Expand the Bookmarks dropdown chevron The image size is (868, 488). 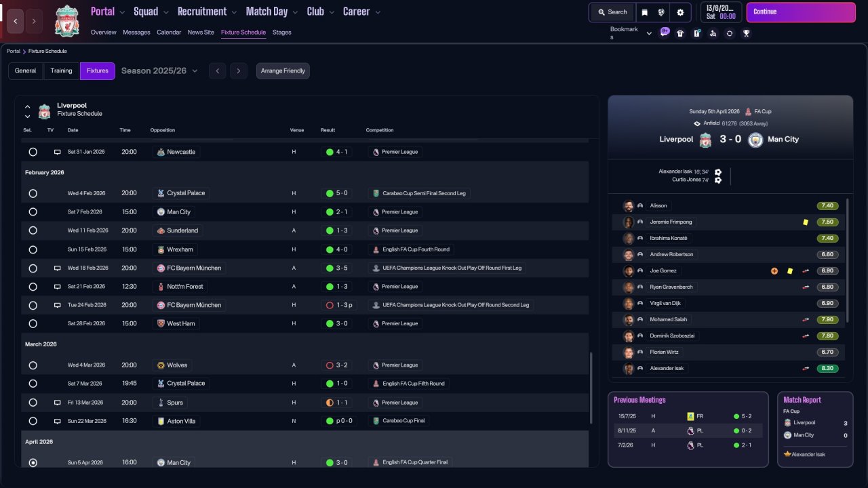pos(649,33)
